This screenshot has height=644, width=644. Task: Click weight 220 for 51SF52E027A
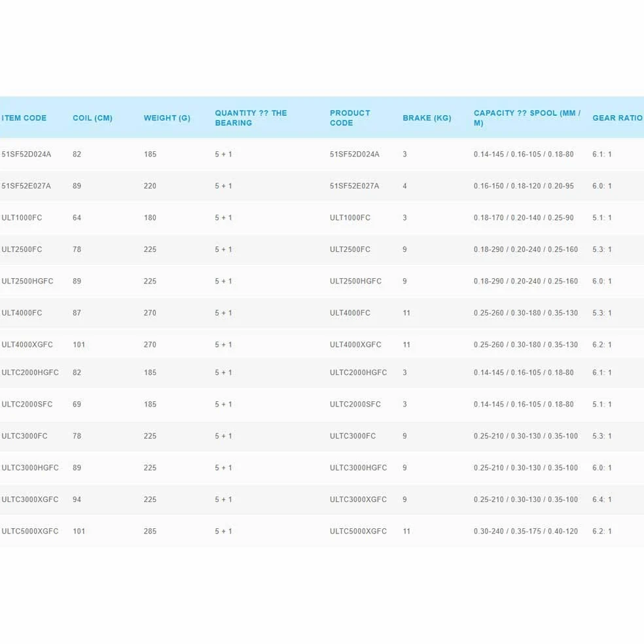pyautogui.click(x=150, y=186)
